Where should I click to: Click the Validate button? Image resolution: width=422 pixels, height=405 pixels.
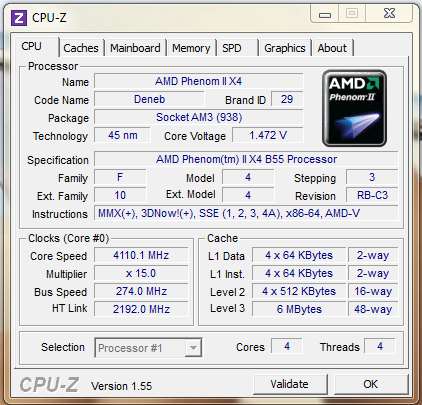click(x=290, y=384)
